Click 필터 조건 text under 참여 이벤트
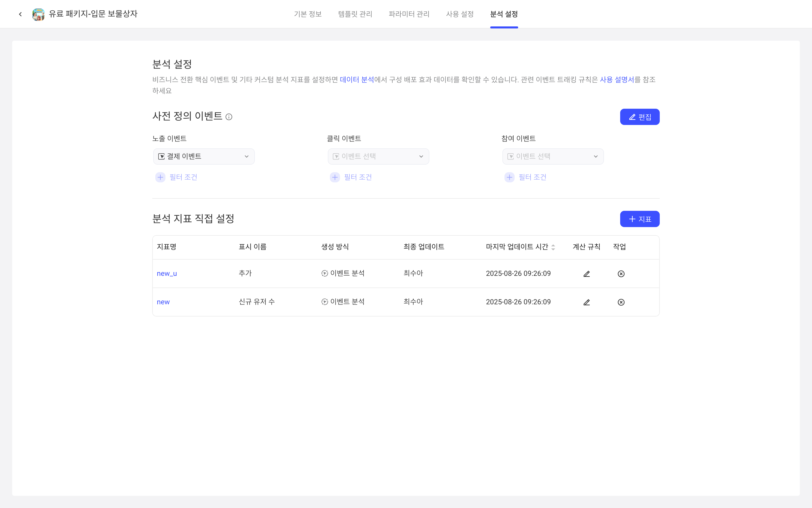Screen dimensions: 812x508 (x=532, y=177)
